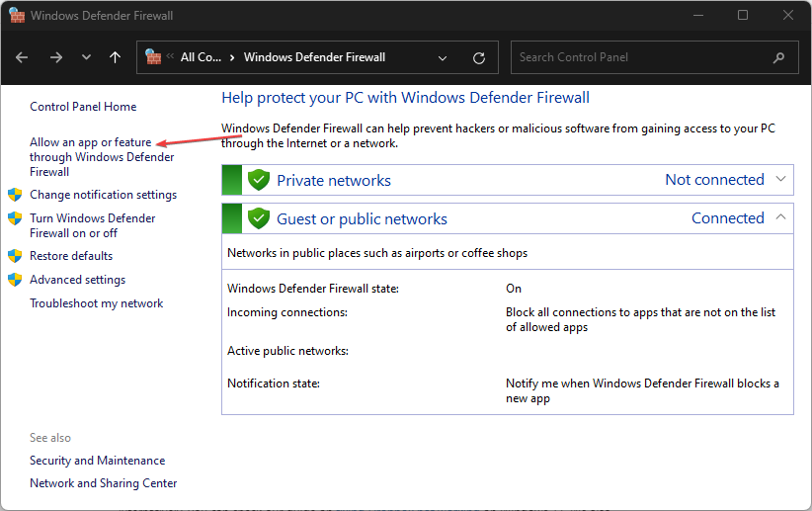The width and height of the screenshot is (812, 511).
Task: Close the Windows Defender Firewall window
Action: point(787,15)
